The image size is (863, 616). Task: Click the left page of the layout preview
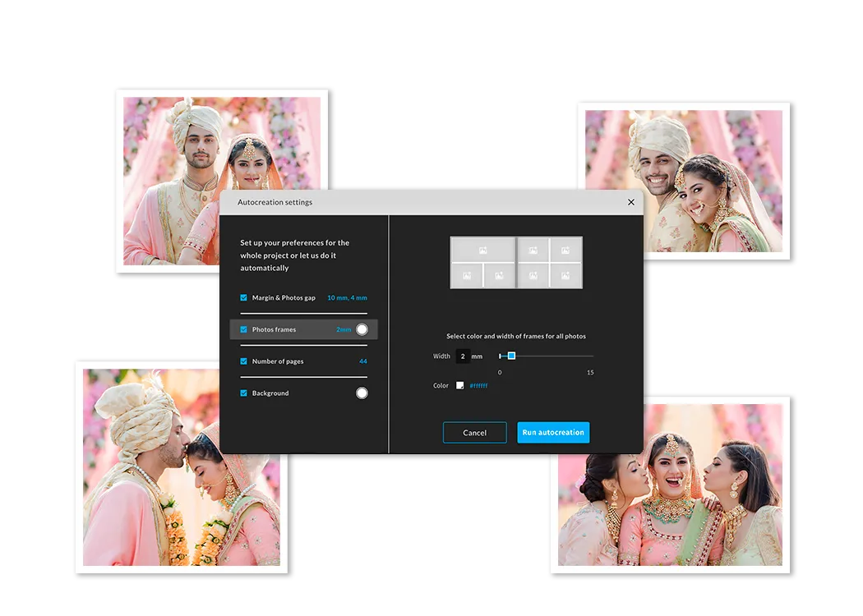482,263
